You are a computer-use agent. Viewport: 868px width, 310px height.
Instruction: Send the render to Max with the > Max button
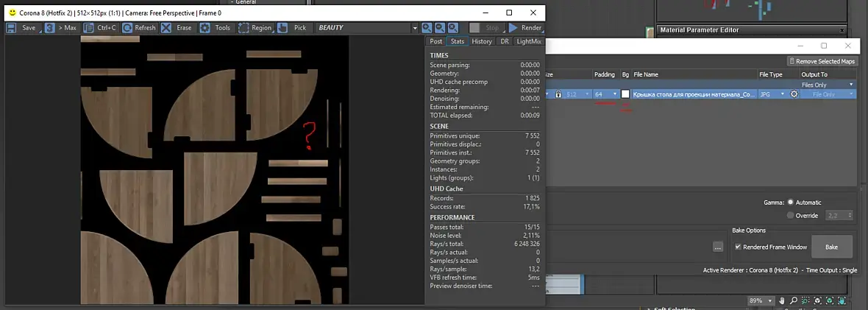[x=62, y=28]
